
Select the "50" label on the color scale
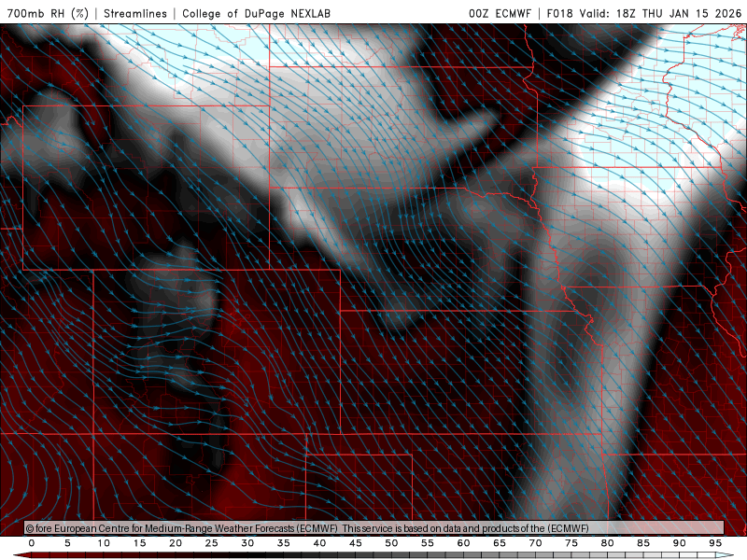tap(391, 543)
